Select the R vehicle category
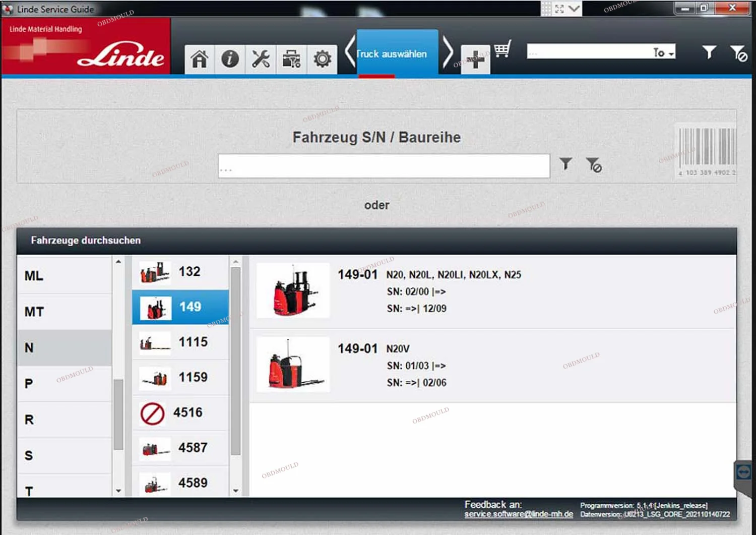Viewport: 756px width, 535px height. tap(65, 420)
